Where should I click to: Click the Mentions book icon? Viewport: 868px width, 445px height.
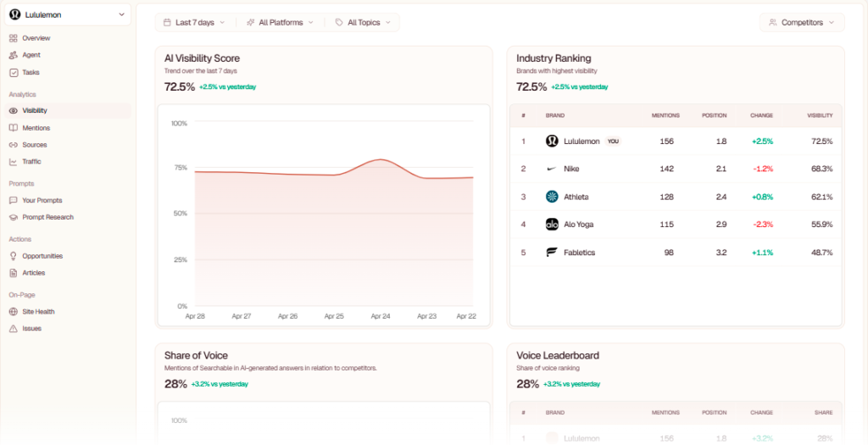[14, 128]
